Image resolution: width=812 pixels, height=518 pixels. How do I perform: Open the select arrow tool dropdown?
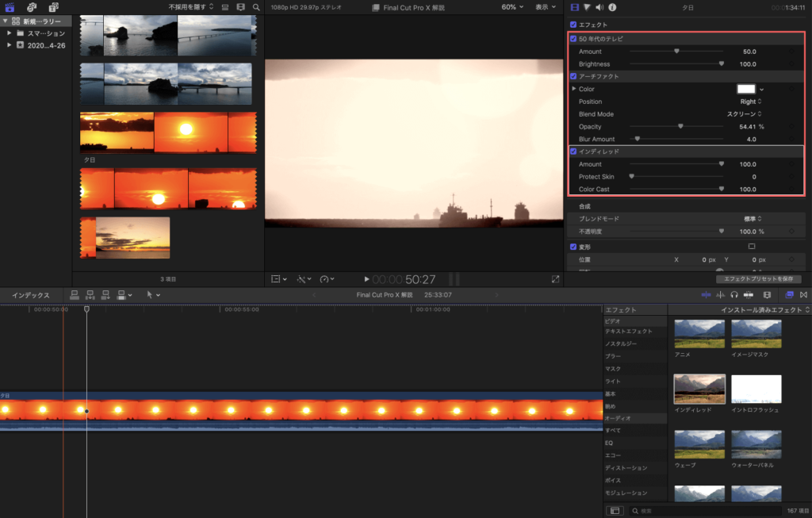153,295
